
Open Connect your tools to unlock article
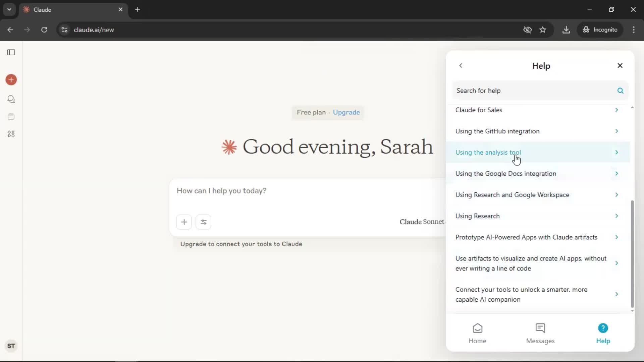click(538, 294)
